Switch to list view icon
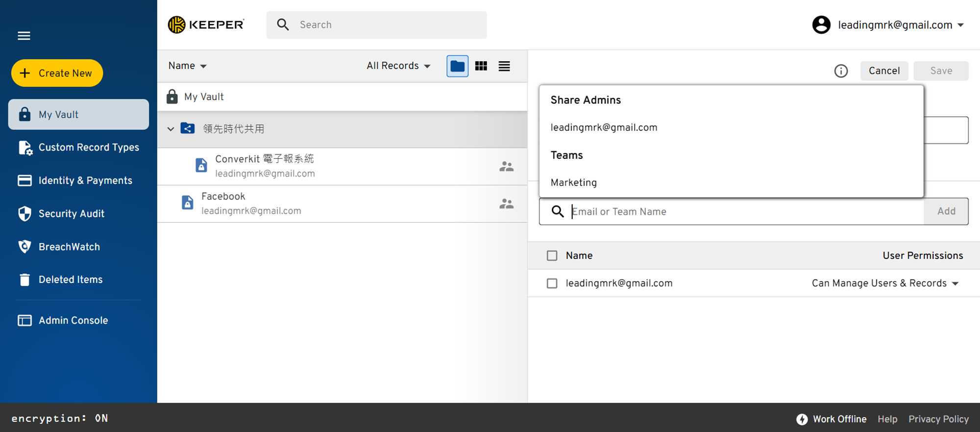 [x=504, y=66]
